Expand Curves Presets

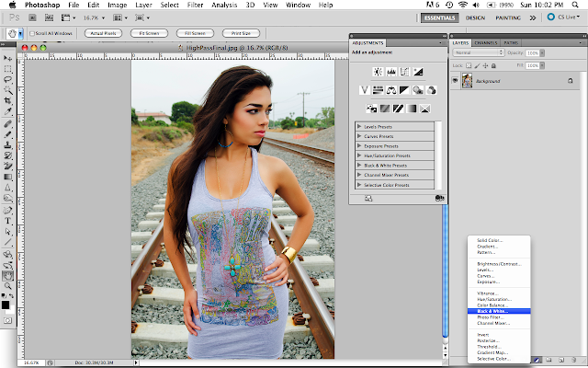[x=359, y=136]
